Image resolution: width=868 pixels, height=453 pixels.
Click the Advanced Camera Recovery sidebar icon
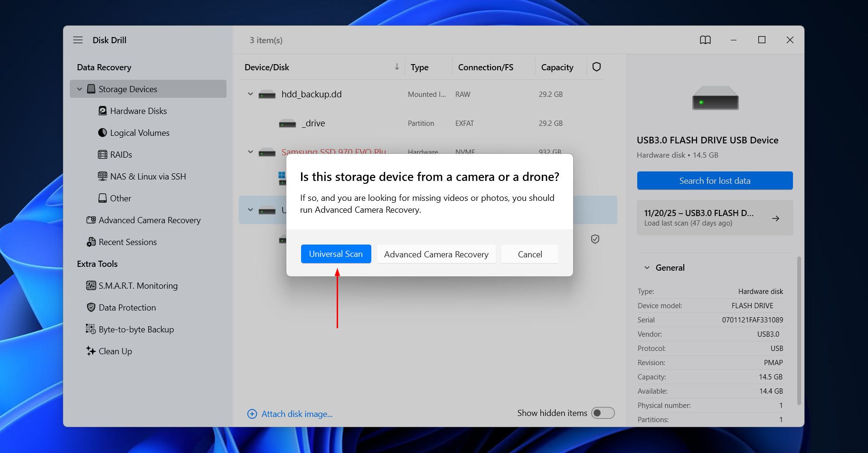click(x=91, y=220)
